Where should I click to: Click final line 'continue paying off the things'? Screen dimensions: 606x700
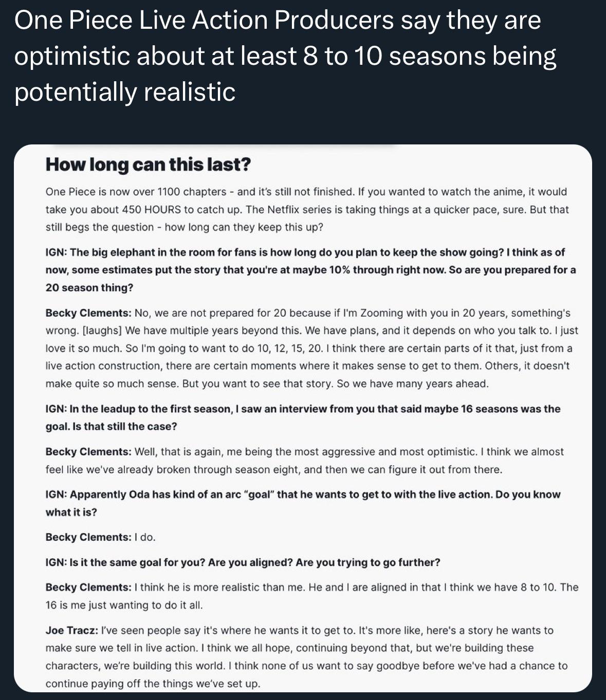point(153,684)
